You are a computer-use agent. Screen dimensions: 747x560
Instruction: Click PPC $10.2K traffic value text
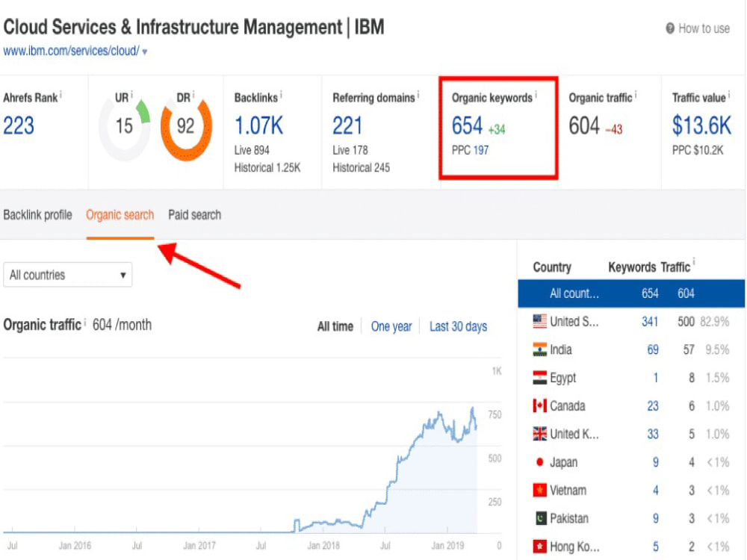click(x=698, y=151)
